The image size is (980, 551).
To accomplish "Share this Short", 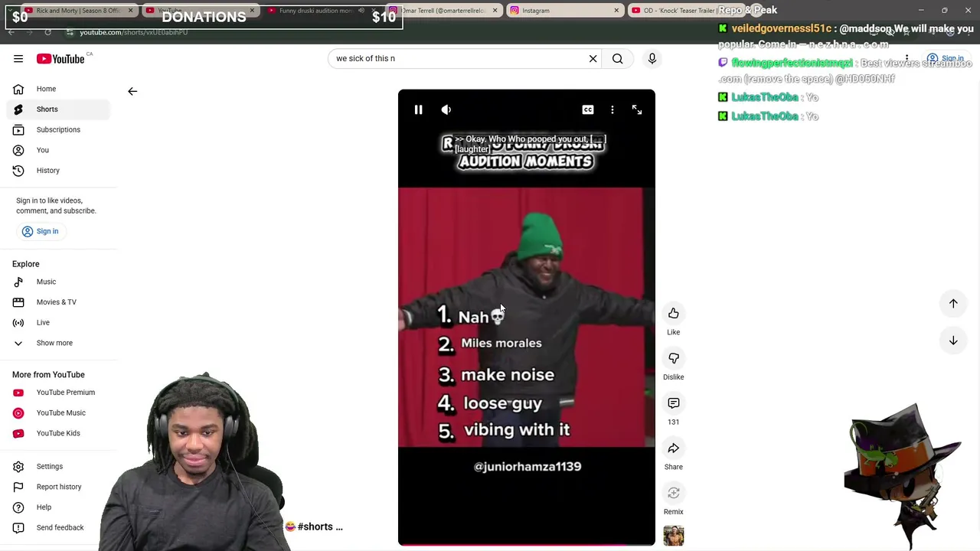I will click(x=674, y=448).
